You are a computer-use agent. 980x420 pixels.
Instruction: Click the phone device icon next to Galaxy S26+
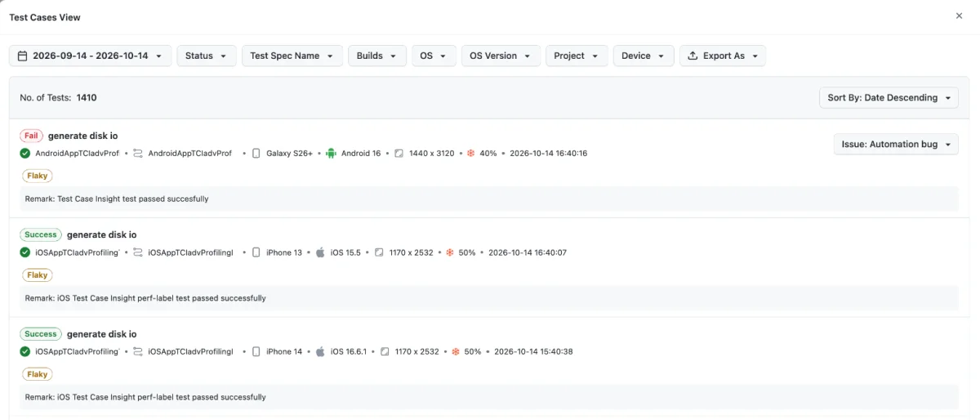pyautogui.click(x=256, y=154)
